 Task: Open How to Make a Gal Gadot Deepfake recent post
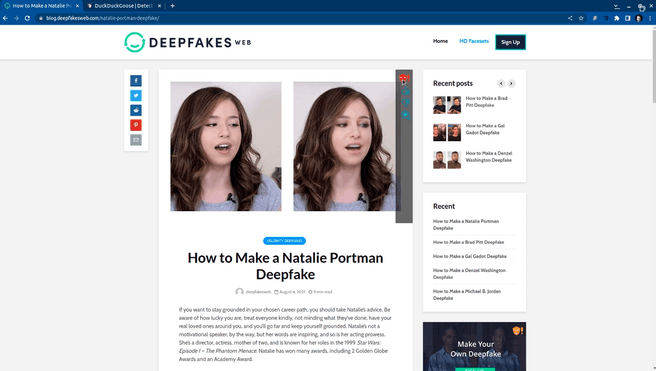pyautogui.click(x=485, y=129)
